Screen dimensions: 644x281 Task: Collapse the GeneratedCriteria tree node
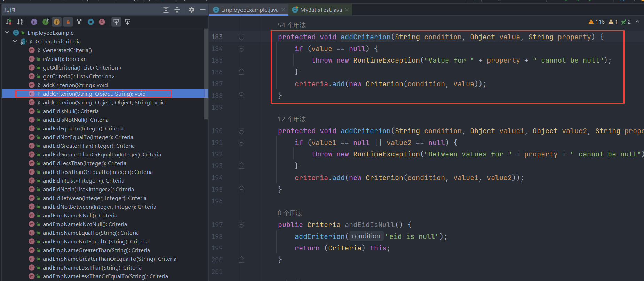15,41
